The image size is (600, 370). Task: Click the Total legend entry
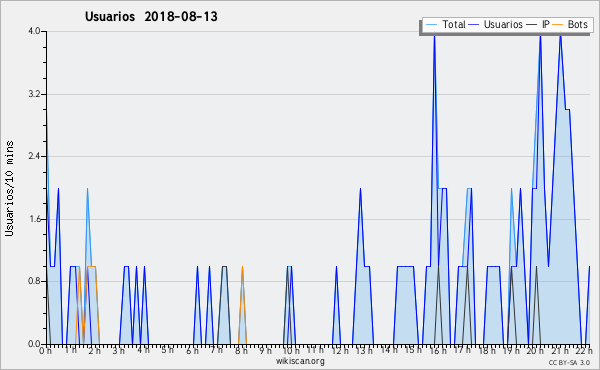coord(445,24)
